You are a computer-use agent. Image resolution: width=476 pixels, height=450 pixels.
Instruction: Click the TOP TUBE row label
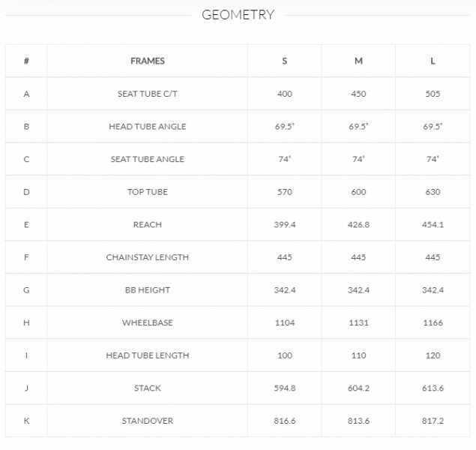[x=147, y=192]
